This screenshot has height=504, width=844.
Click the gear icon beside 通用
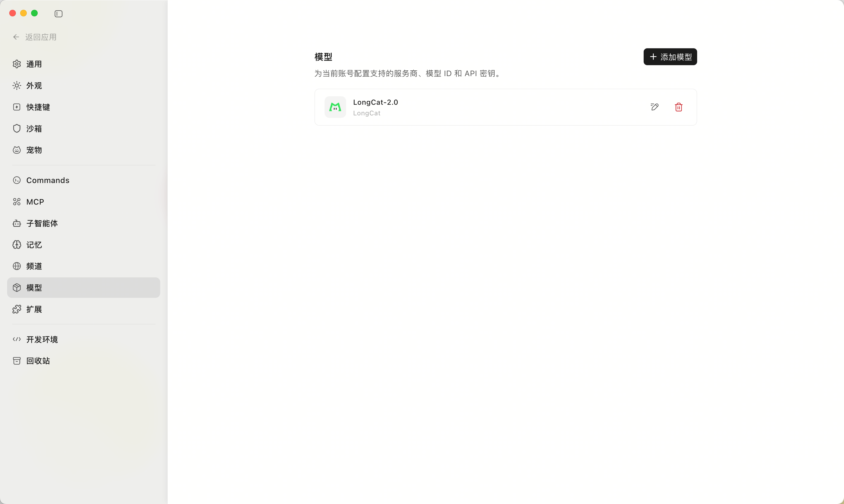tap(17, 64)
